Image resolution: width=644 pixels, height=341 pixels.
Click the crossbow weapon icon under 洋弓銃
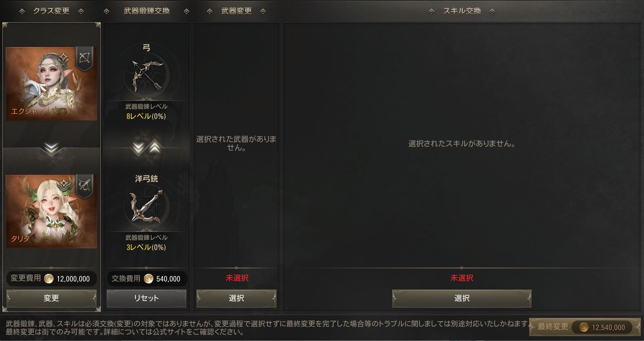pyautogui.click(x=146, y=207)
